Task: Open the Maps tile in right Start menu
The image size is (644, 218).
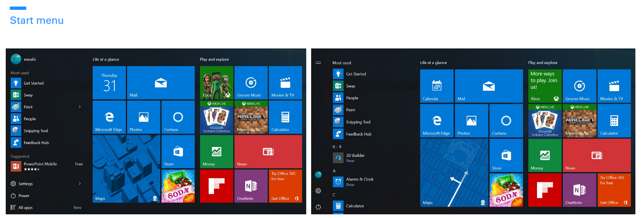Action: [x=454, y=173]
